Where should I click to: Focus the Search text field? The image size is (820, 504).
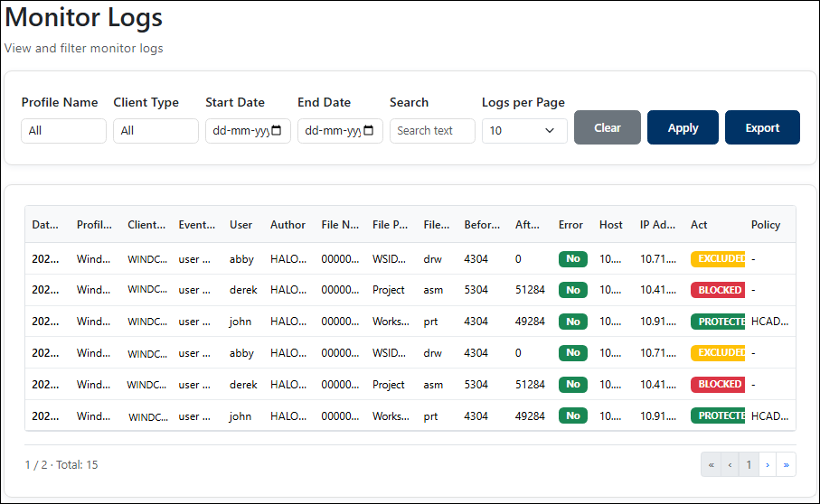[x=432, y=131]
